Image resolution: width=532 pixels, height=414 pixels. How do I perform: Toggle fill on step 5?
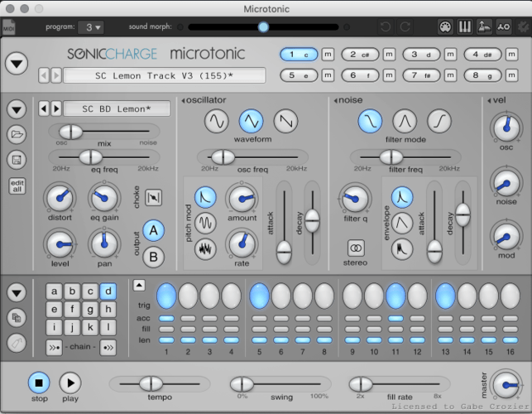(259, 329)
